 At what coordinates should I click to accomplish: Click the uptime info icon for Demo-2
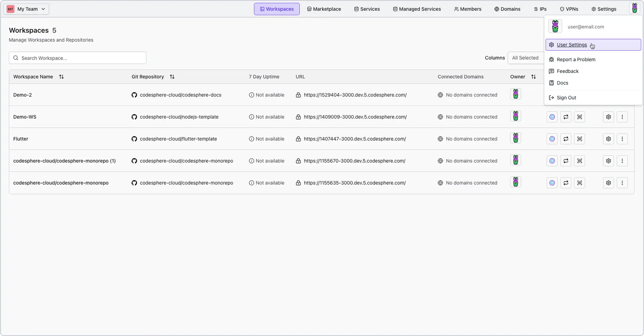(251, 95)
